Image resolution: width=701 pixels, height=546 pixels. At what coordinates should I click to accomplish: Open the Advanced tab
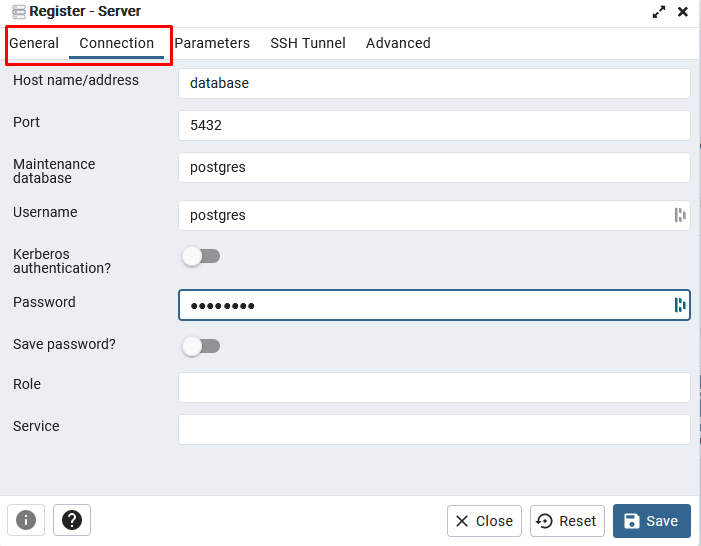click(x=398, y=43)
